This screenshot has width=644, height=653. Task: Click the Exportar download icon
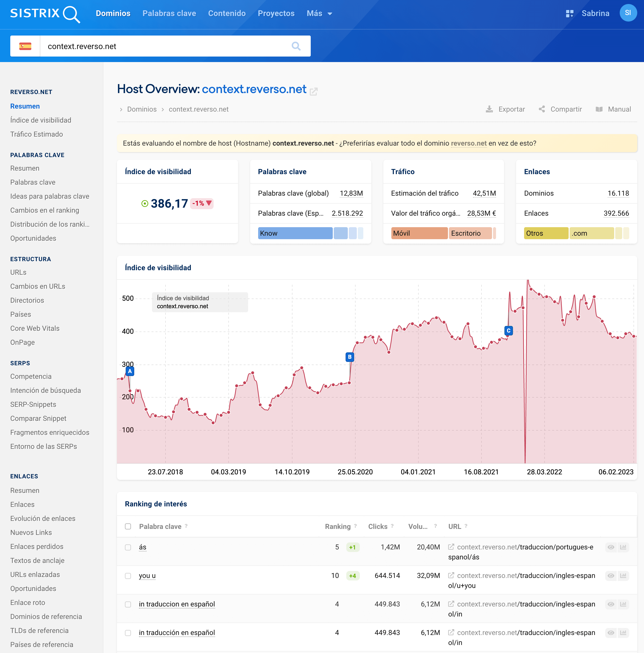489,109
